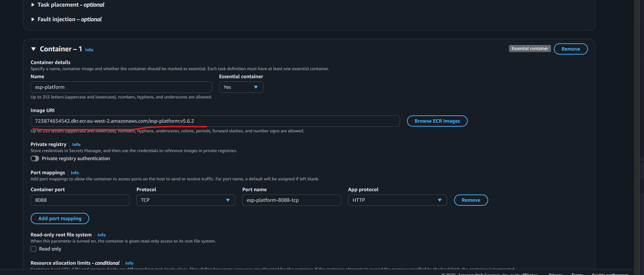Open the Protocol TCP dropdown
This screenshot has height=275, width=644.
pyautogui.click(x=185, y=200)
